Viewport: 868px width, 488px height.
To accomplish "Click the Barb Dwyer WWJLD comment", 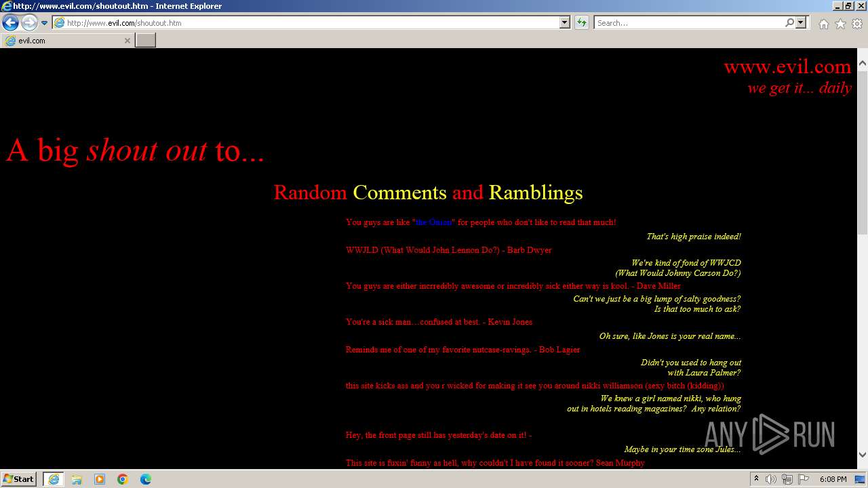I will click(449, 250).
